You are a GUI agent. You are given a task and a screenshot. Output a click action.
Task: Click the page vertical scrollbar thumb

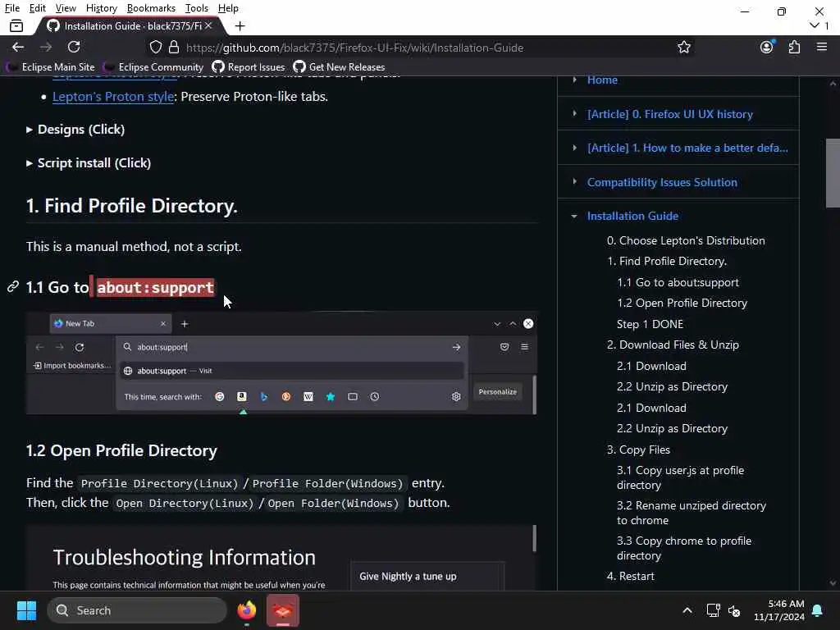833,173
